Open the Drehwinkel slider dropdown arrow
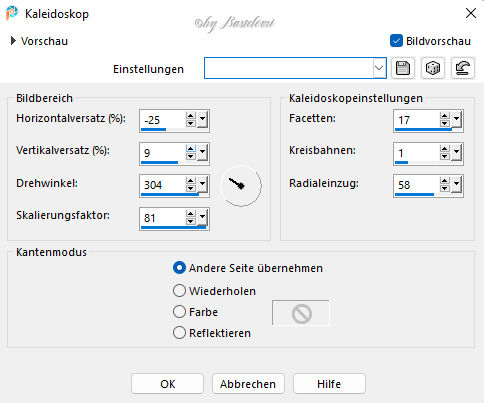The image size is (484, 403). pos(202,185)
